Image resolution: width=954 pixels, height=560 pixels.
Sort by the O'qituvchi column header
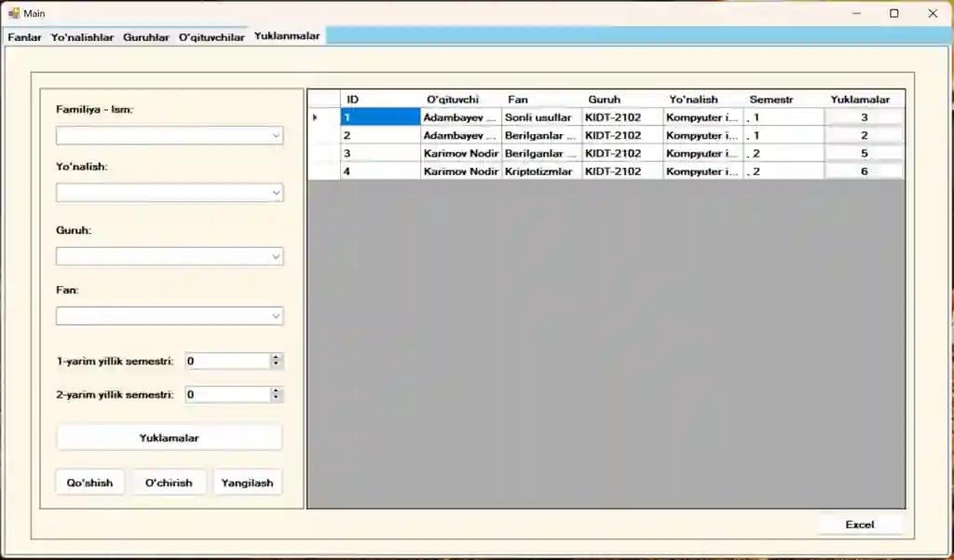click(x=452, y=100)
